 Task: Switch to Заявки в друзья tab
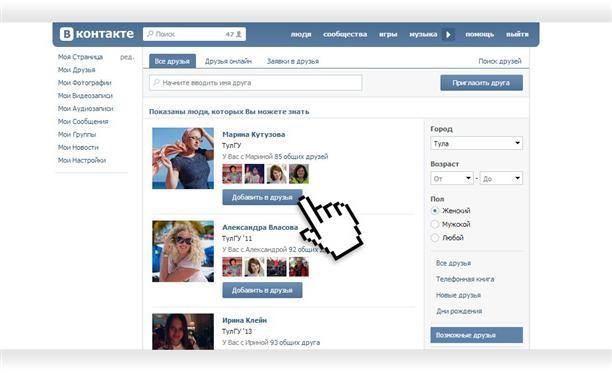click(293, 61)
